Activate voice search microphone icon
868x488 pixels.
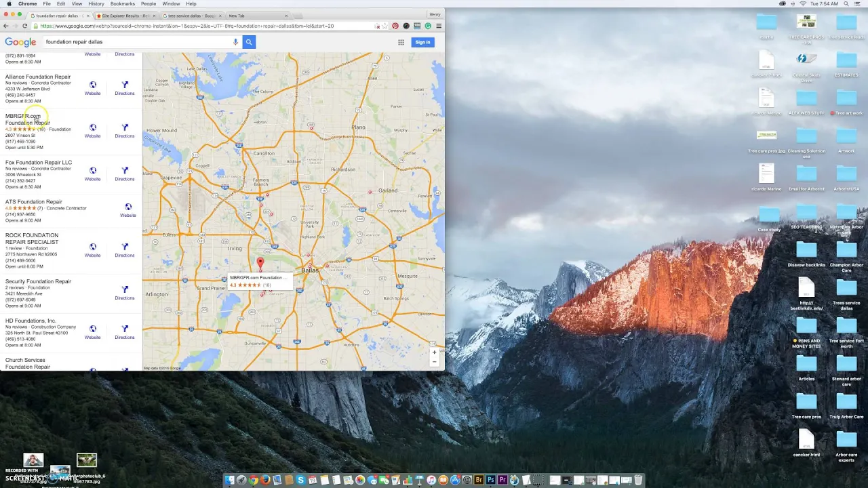(x=236, y=42)
